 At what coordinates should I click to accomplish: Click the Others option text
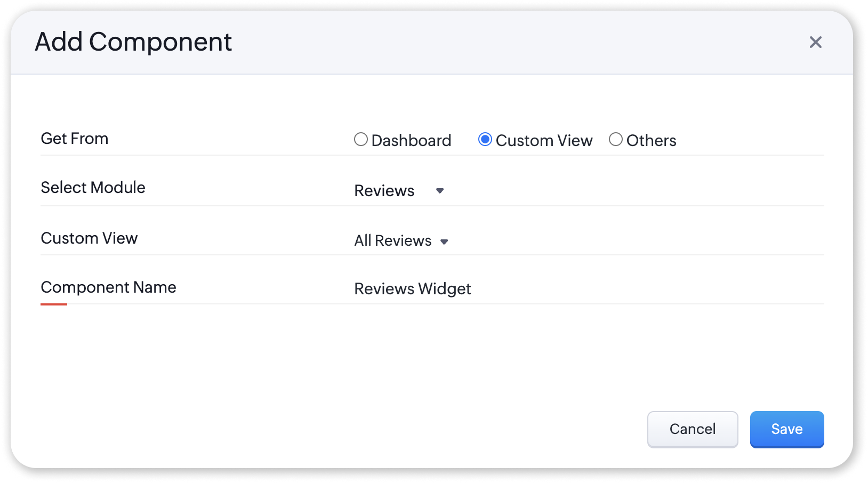click(651, 141)
